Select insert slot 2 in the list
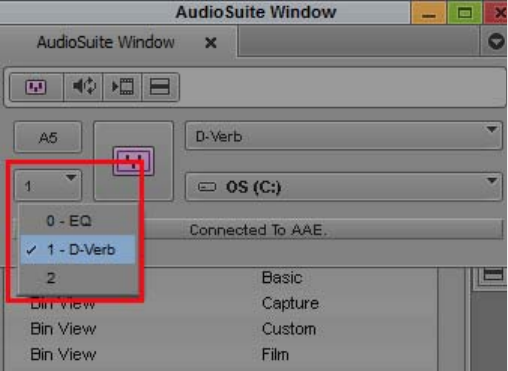The image size is (508, 371). [78, 278]
